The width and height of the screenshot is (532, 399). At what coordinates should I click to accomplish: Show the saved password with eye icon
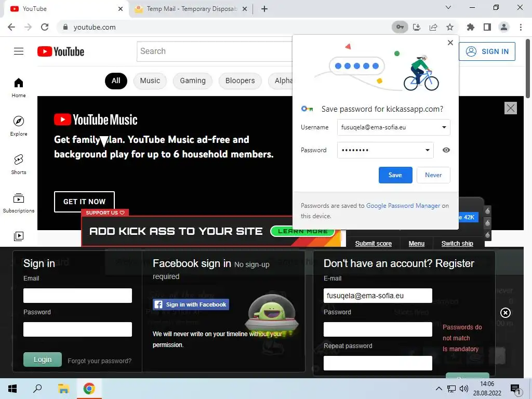point(446,150)
